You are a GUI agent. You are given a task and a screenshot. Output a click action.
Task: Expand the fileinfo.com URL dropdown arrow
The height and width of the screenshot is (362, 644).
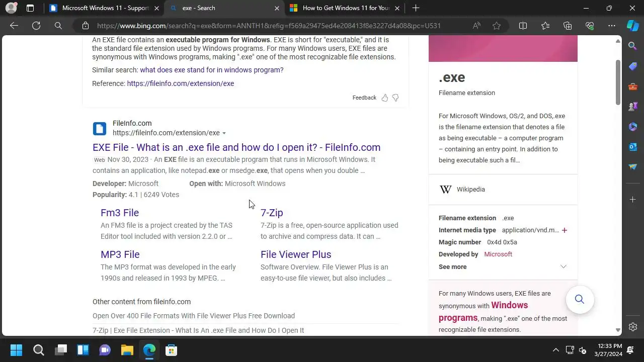coord(224,133)
